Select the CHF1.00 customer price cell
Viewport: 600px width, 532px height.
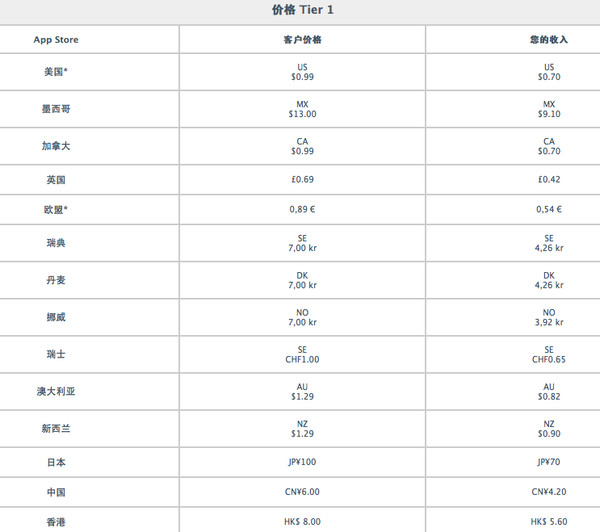(x=302, y=354)
